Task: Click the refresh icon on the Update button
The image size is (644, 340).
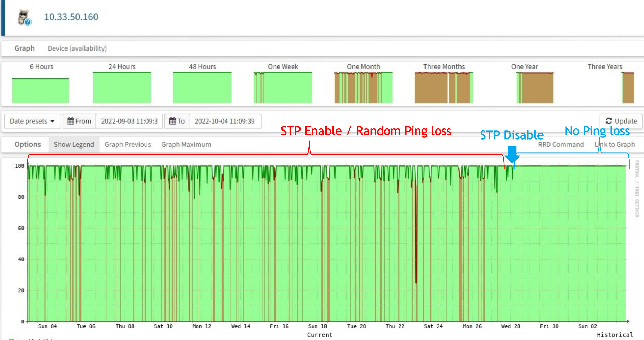Action: 609,121
